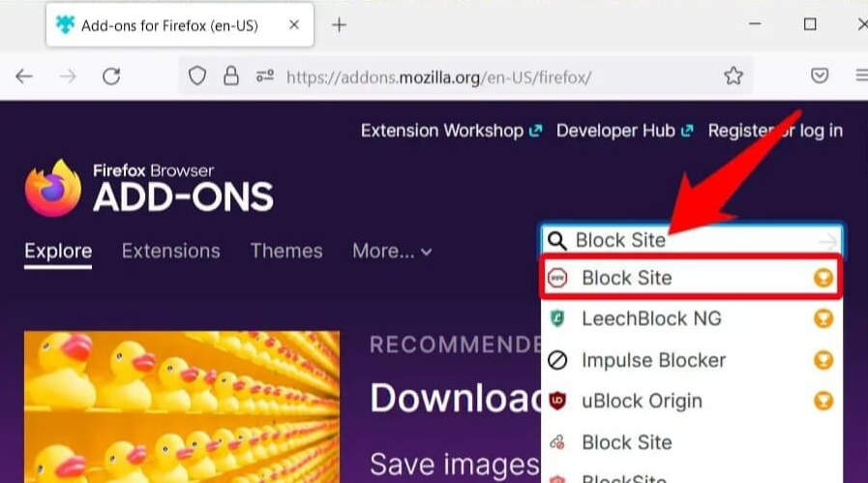
Task: Click the magnifier icon in search box
Action: 556,241
